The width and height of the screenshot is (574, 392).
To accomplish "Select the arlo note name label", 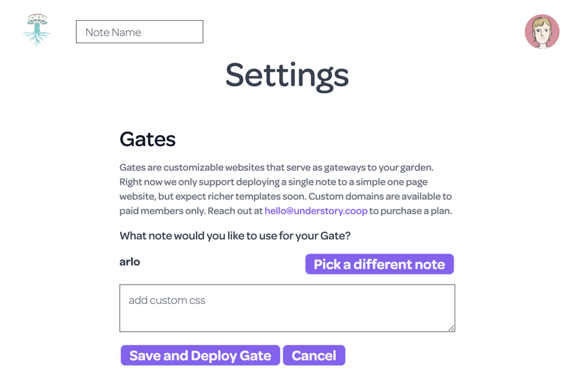I will coord(130,262).
